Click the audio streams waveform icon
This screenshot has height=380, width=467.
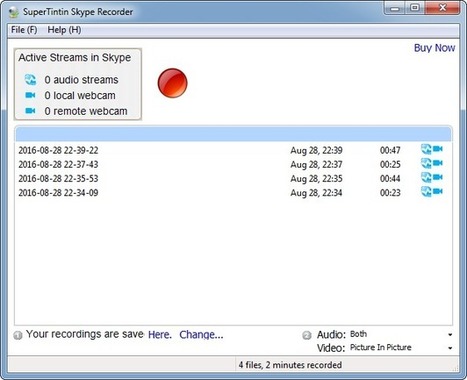point(30,80)
